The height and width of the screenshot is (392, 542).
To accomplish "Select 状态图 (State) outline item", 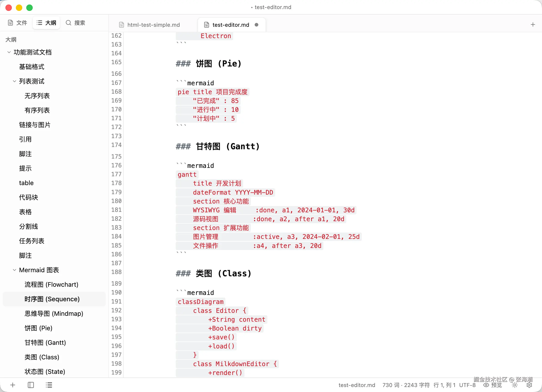I will (x=45, y=371).
